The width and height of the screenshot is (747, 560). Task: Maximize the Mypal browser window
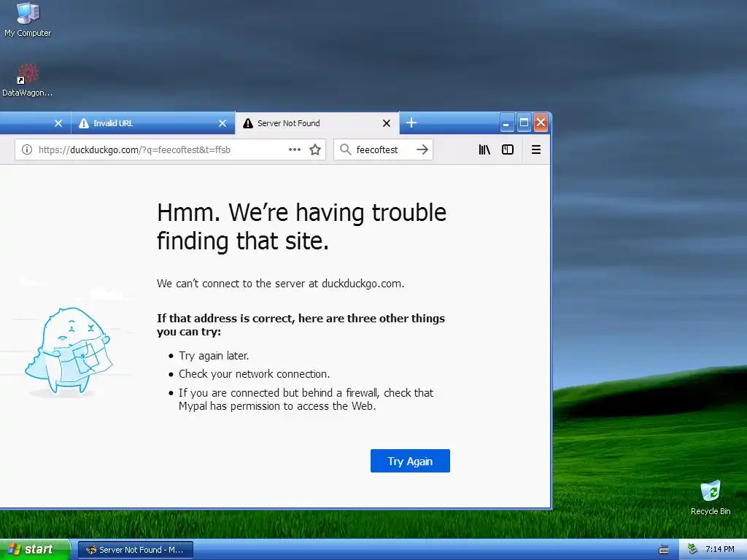tap(524, 122)
